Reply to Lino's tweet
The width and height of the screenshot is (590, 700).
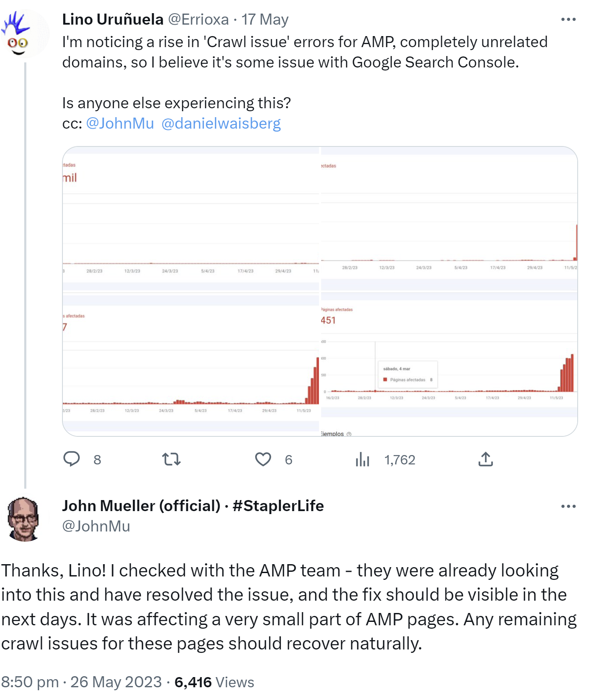pos(73,459)
